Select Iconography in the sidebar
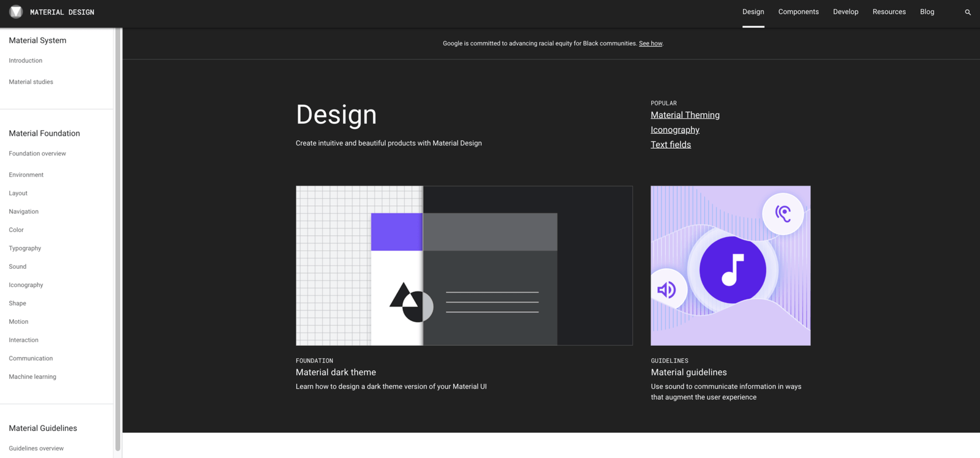The width and height of the screenshot is (980, 458). (x=26, y=285)
